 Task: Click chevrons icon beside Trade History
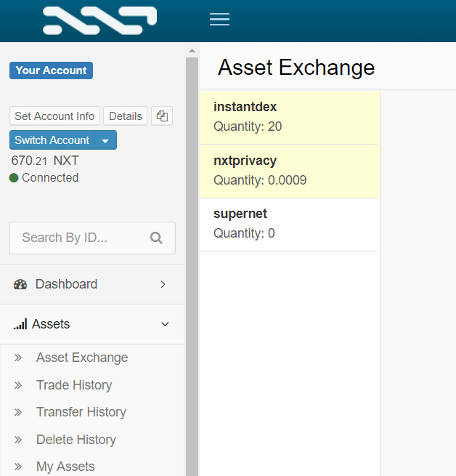click(18, 385)
